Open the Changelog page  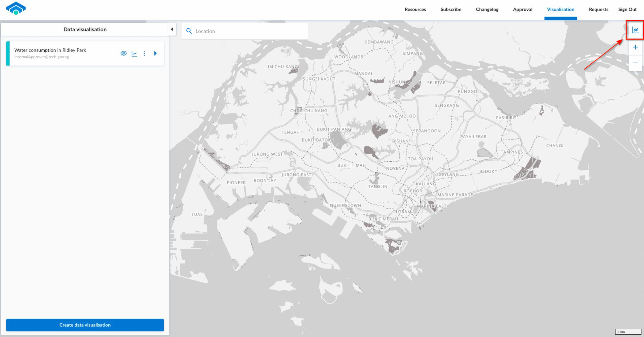point(487,9)
